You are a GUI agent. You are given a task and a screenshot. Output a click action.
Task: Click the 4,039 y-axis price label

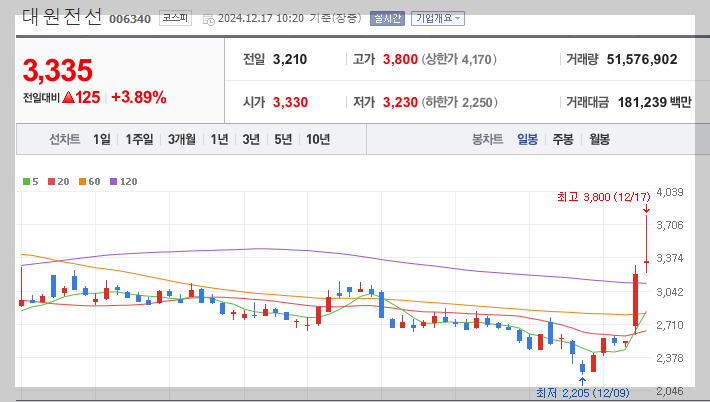coord(670,192)
